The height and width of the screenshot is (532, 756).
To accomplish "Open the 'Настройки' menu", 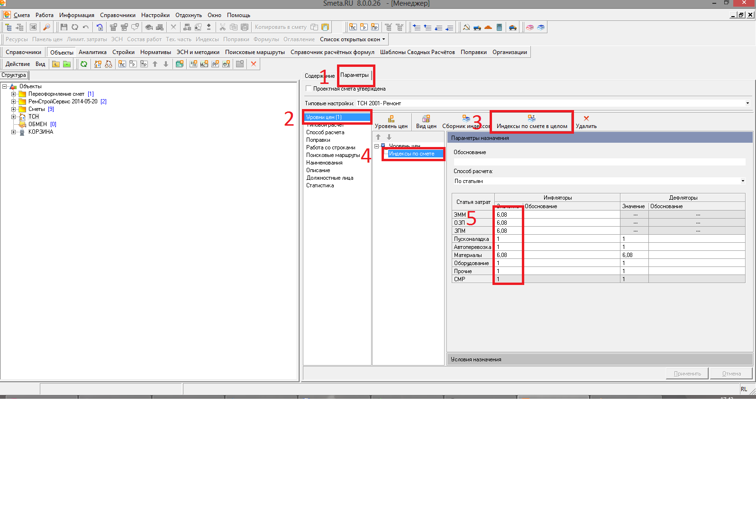I will click(155, 15).
